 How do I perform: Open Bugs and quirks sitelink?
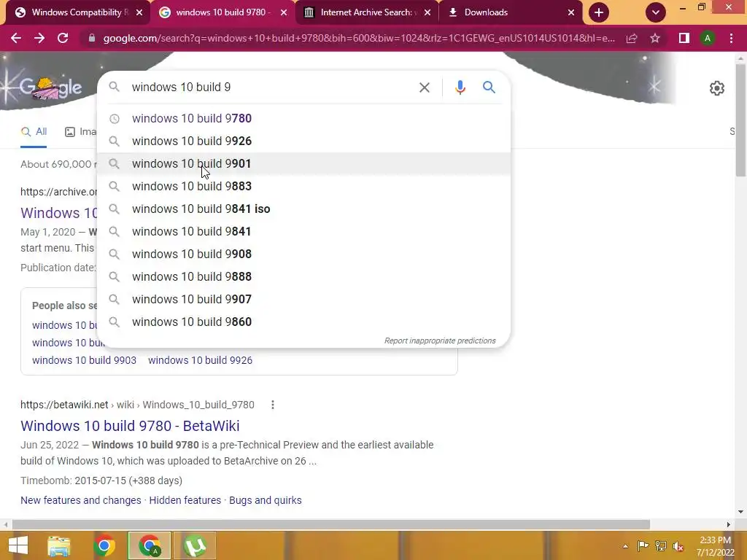[x=266, y=500]
